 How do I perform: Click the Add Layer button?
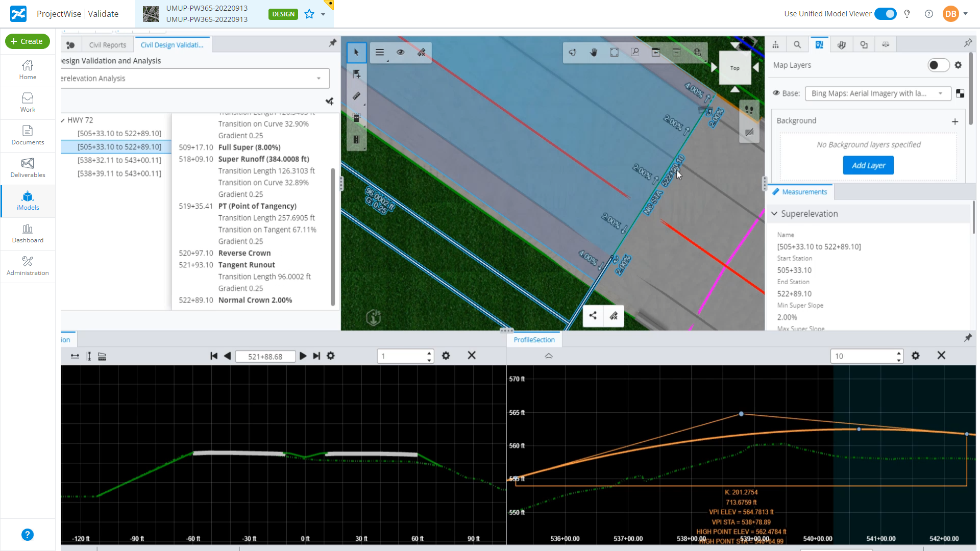868,165
